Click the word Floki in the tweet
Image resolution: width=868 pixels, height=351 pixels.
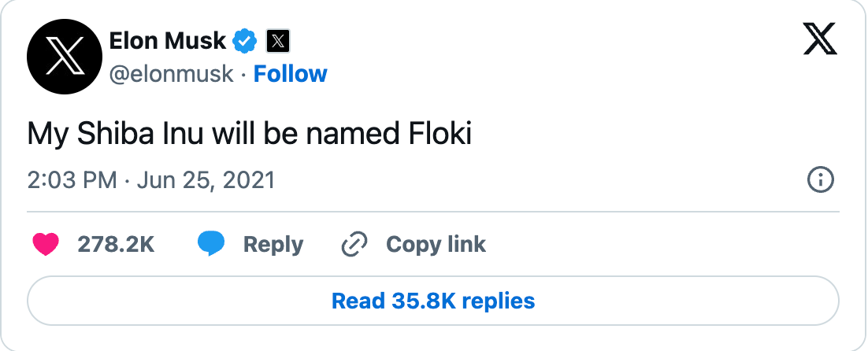(x=440, y=133)
